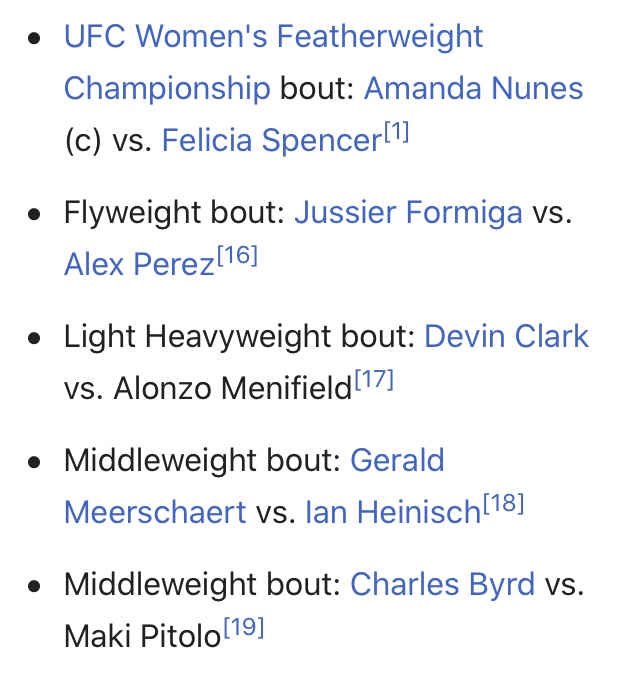Click the '(c)' champion marker text

(83, 140)
